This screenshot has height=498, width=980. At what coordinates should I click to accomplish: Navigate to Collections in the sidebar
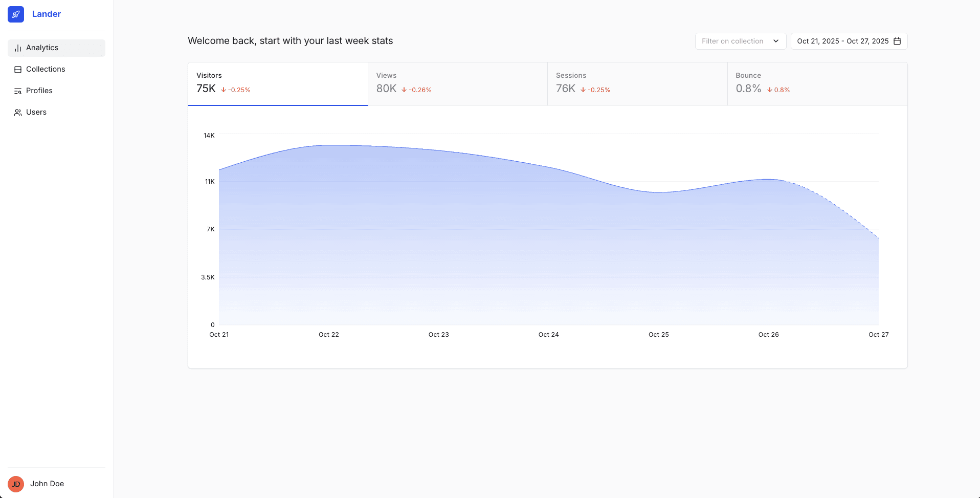click(45, 69)
